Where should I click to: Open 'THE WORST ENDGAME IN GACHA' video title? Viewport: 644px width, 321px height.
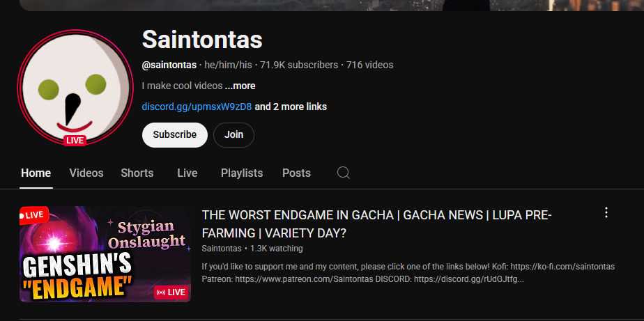click(x=376, y=224)
